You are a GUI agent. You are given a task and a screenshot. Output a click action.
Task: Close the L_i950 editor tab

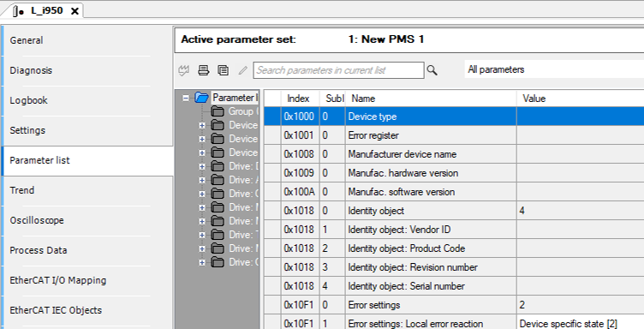click(x=75, y=11)
